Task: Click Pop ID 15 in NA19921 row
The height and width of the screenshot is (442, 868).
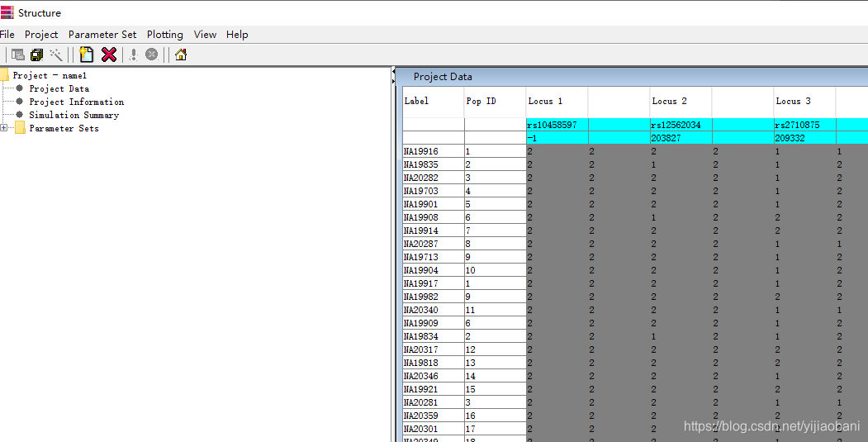Action: tap(495, 389)
